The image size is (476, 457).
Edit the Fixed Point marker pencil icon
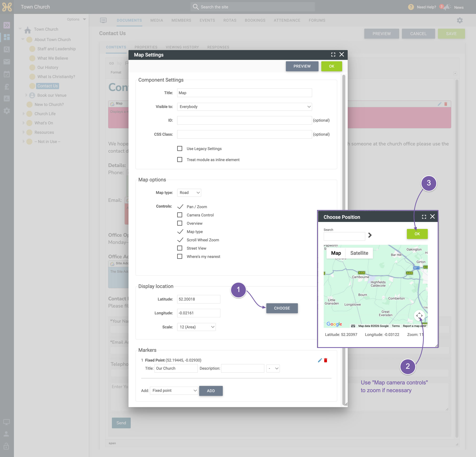(x=320, y=360)
